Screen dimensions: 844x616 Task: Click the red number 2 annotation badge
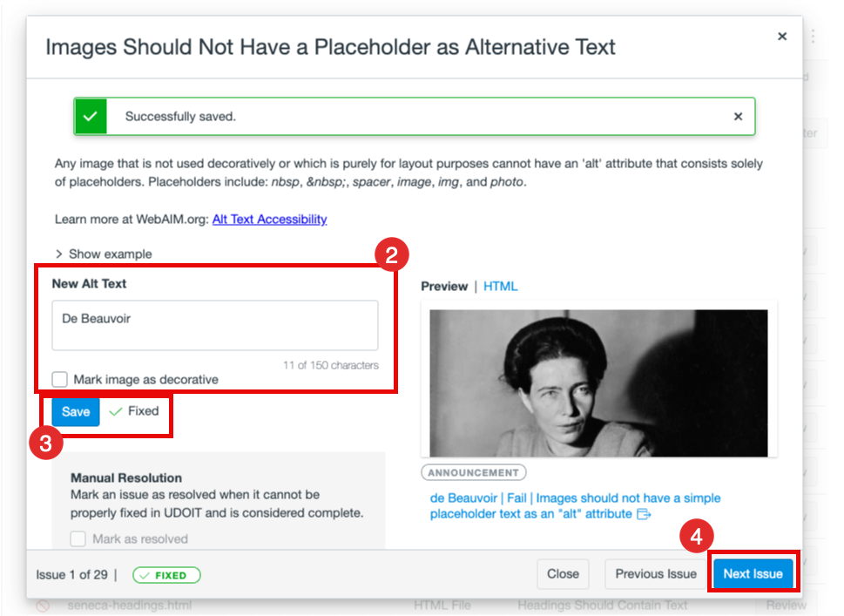(x=391, y=255)
